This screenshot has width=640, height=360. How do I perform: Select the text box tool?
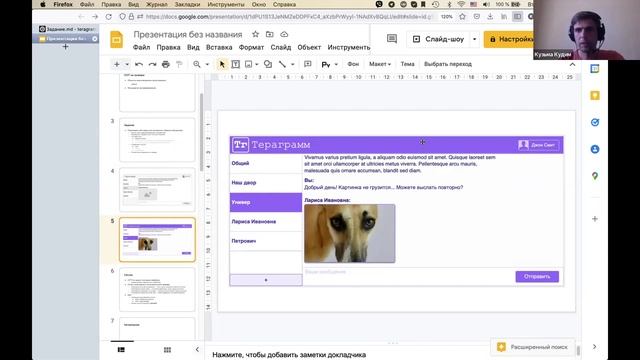pos(236,64)
